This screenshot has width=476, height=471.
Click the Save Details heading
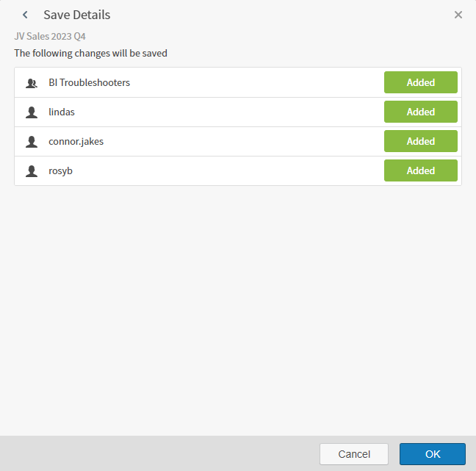point(76,15)
